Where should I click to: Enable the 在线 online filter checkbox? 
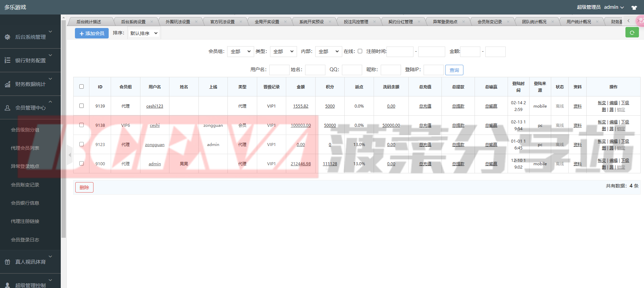(360, 51)
